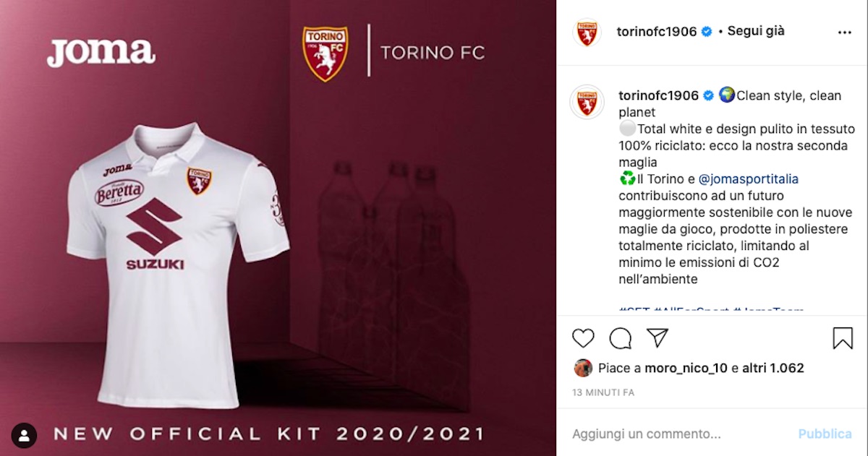Open torinofc1906 profile from header username
Viewport: 868px width, 456px height.
[x=656, y=32]
